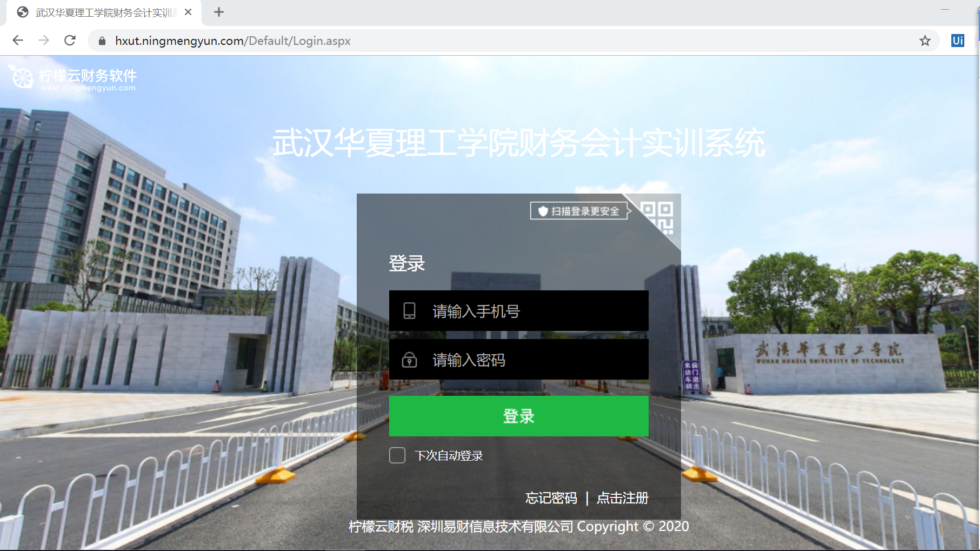The image size is (980, 551).
Task: Check the remember login box below 登录
Action: pos(397,456)
